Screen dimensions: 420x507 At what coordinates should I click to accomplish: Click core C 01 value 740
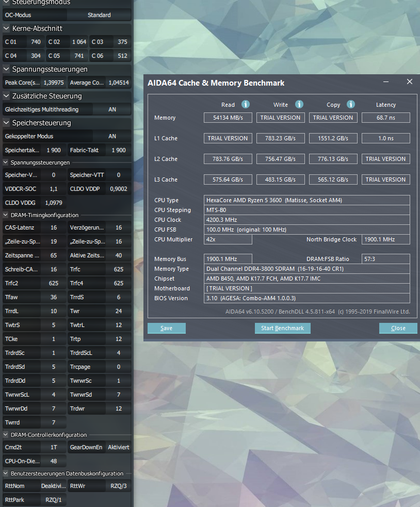[36, 42]
